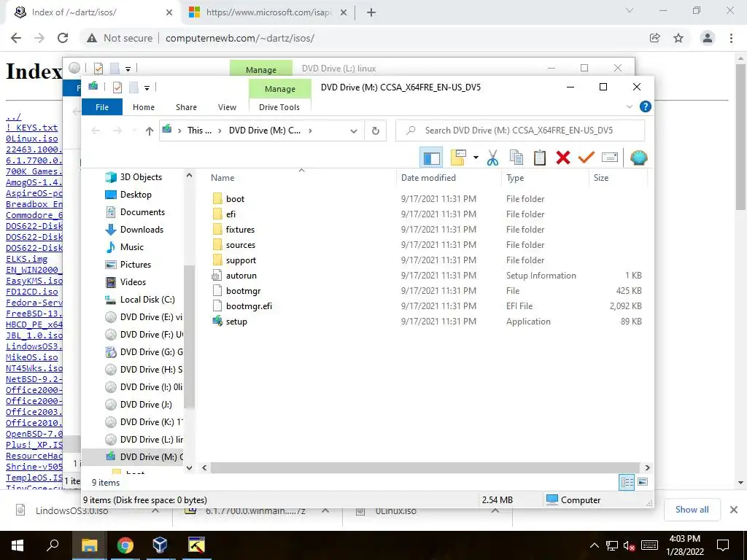Image resolution: width=747 pixels, height=560 pixels.
Task: Select the bootmgr.efi file
Action: (249, 306)
